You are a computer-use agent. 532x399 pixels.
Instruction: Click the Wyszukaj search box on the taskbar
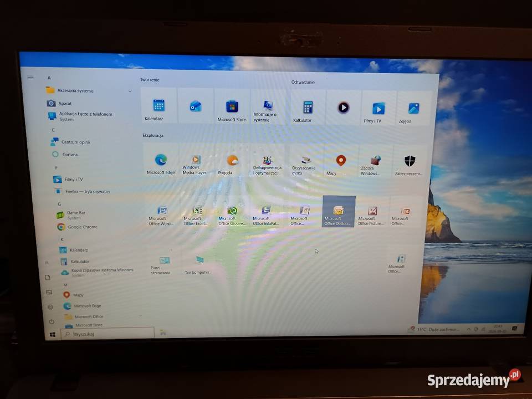(x=108, y=334)
